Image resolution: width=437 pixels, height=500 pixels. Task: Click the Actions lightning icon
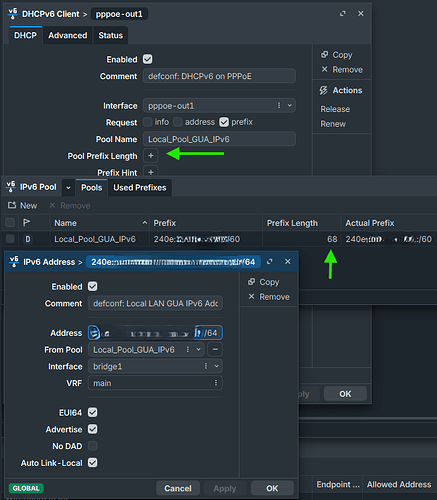pyautogui.click(x=324, y=90)
